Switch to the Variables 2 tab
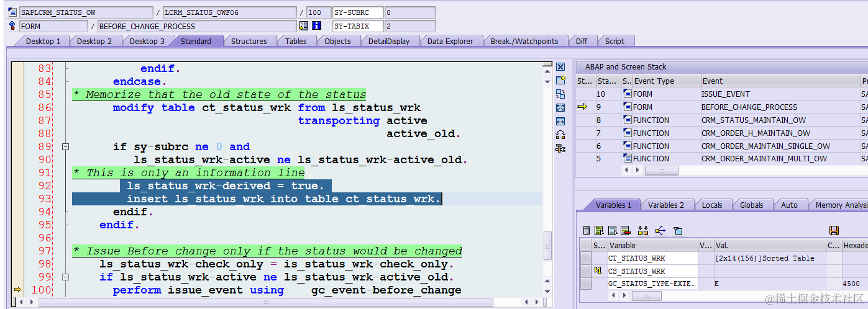The width and height of the screenshot is (868, 309). [x=665, y=205]
